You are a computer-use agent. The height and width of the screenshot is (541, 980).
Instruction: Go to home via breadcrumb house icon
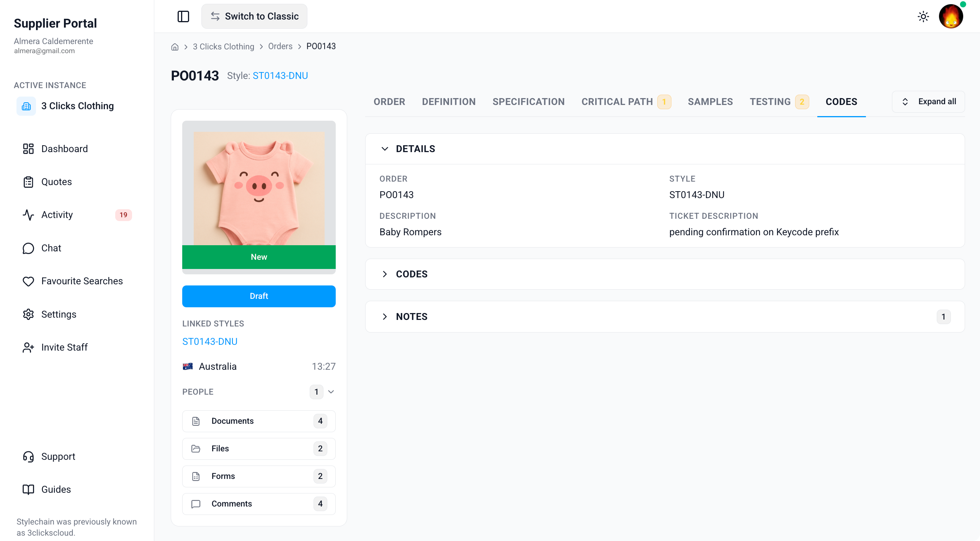[x=175, y=47]
